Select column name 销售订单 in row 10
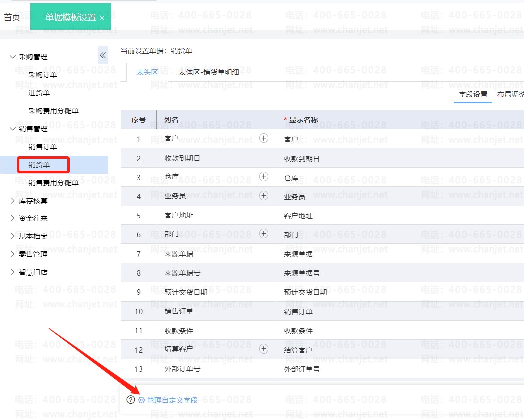Viewport: 524px width, 420px height. (x=179, y=311)
